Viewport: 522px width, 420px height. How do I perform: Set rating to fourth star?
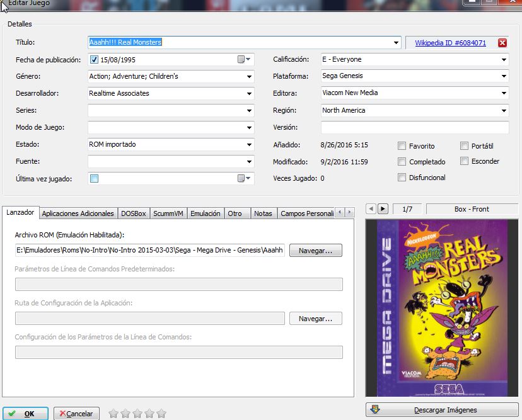pos(149,413)
